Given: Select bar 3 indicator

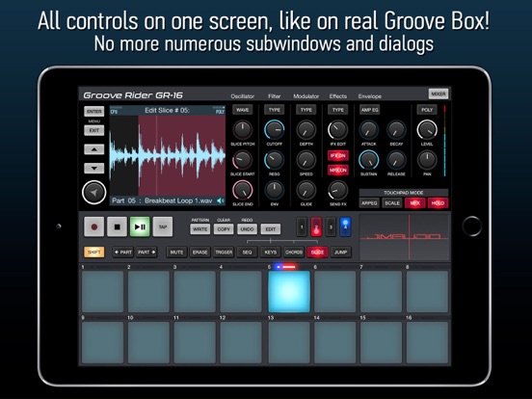Looking at the screenshot, I should [x=331, y=227].
